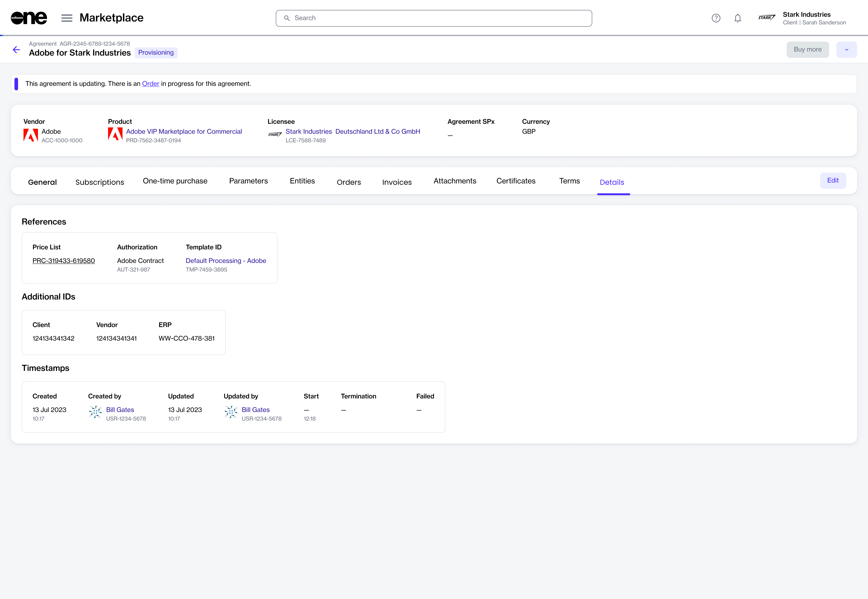This screenshot has width=868, height=599.
Task: Click the Stark logo in header
Action: coord(767,18)
